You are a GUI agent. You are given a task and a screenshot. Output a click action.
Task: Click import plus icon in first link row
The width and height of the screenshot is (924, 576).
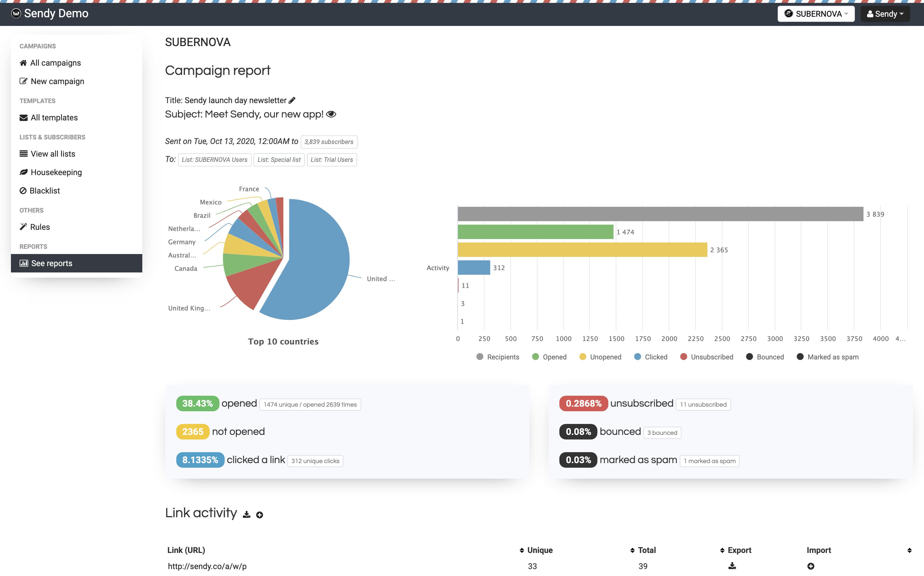[x=811, y=566]
